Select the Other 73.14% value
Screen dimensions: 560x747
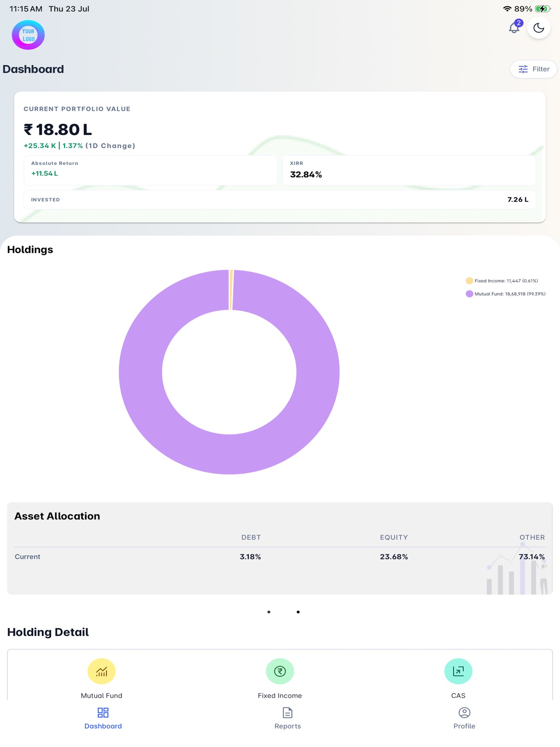pyautogui.click(x=532, y=557)
